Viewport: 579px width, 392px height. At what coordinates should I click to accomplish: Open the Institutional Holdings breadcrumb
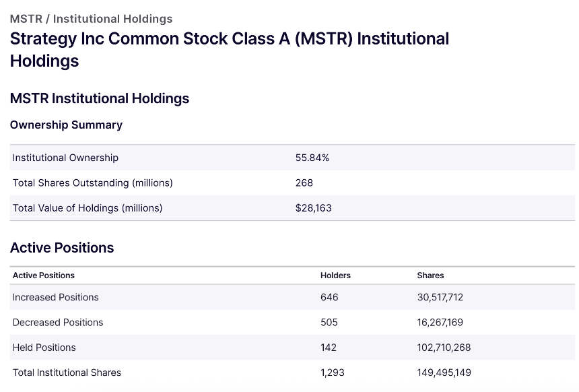(x=112, y=19)
